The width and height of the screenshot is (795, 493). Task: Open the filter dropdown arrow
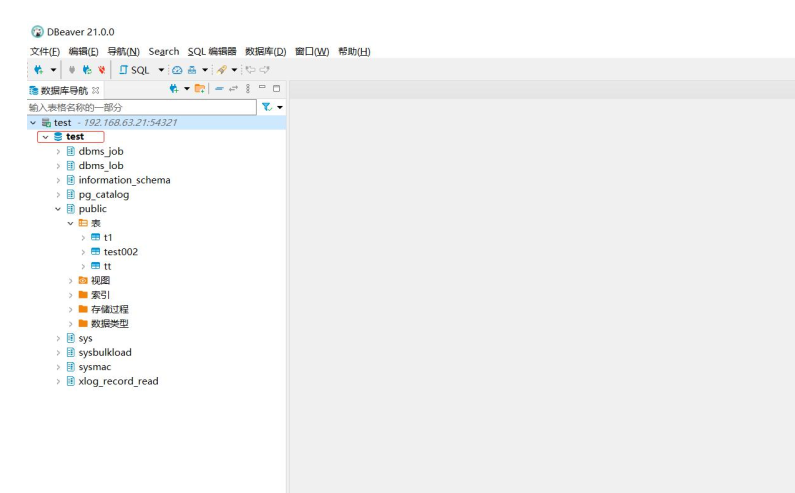280,107
